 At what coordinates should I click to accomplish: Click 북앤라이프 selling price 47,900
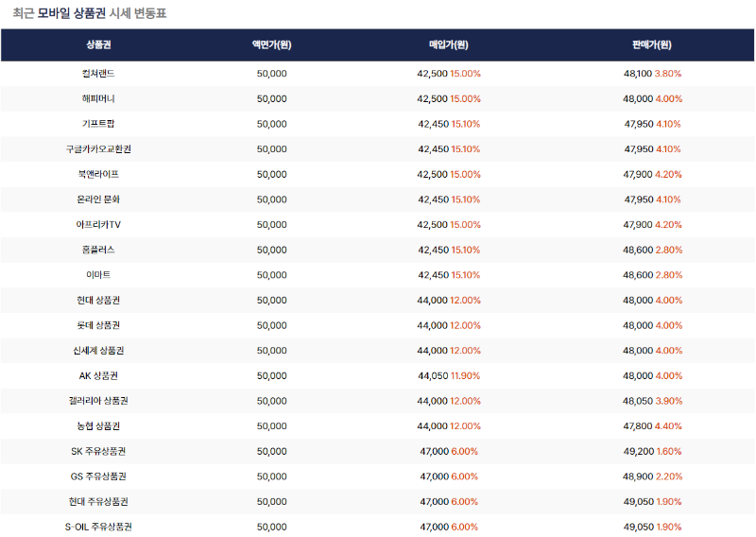(637, 174)
